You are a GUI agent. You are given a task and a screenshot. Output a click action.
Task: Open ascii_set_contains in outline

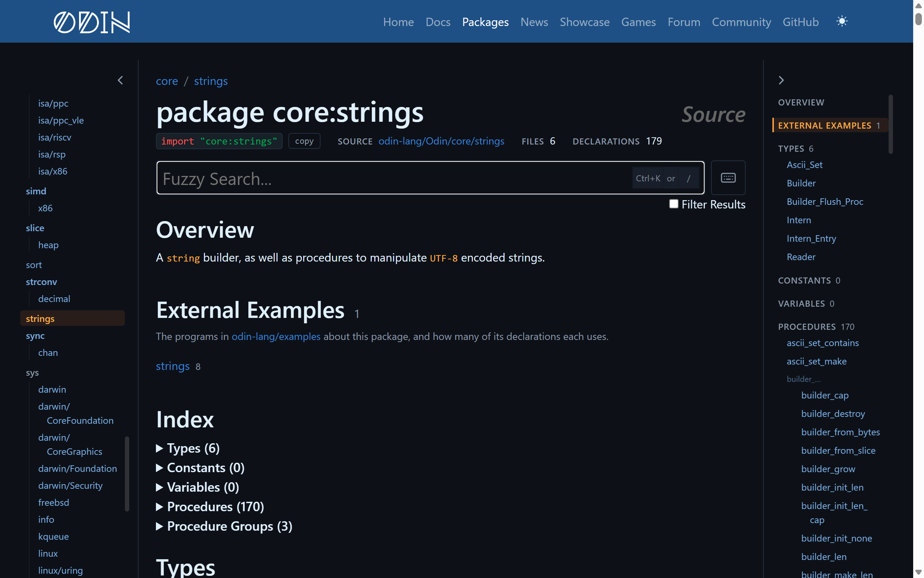[823, 343]
